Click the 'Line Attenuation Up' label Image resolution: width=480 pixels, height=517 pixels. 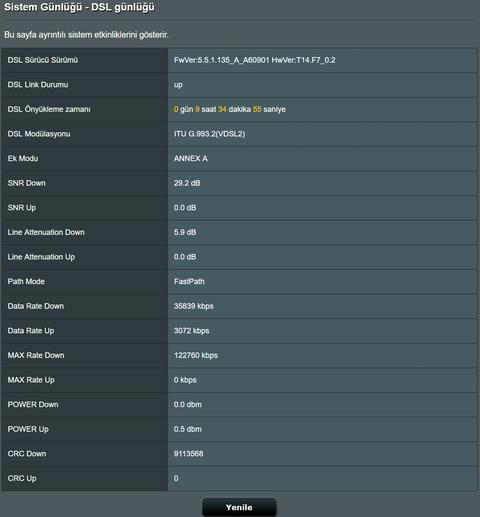tap(41, 257)
